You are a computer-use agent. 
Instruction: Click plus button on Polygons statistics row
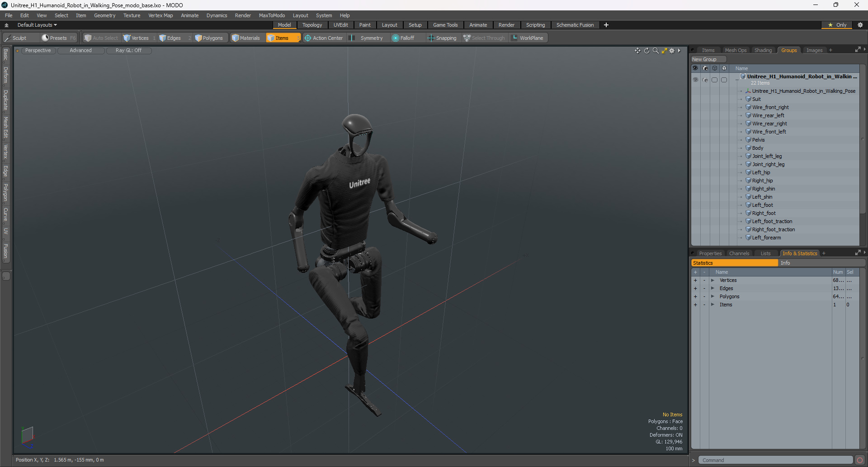pos(695,297)
